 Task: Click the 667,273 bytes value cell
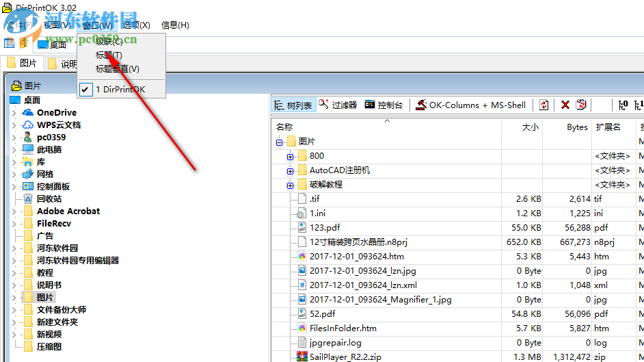[575, 242]
